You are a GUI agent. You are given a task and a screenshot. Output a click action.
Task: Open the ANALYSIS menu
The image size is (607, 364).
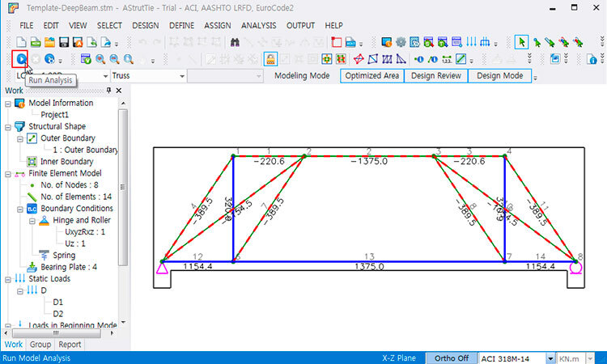click(258, 25)
